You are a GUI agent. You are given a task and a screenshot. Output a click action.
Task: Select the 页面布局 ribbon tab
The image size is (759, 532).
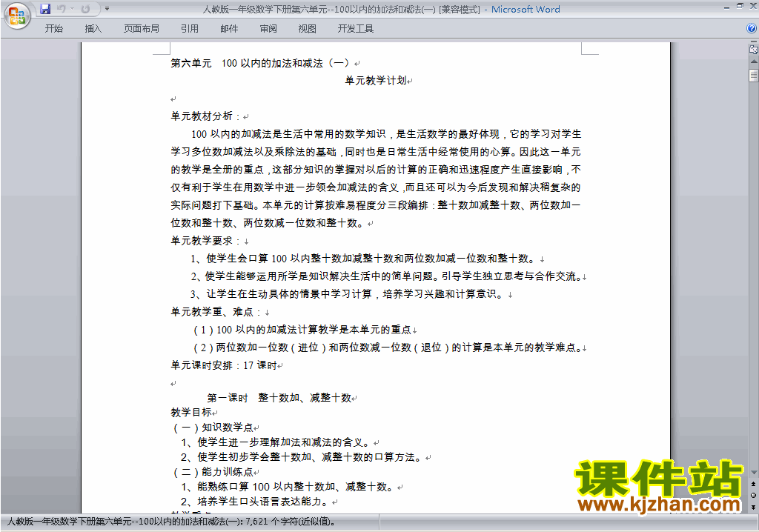click(x=141, y=29)
